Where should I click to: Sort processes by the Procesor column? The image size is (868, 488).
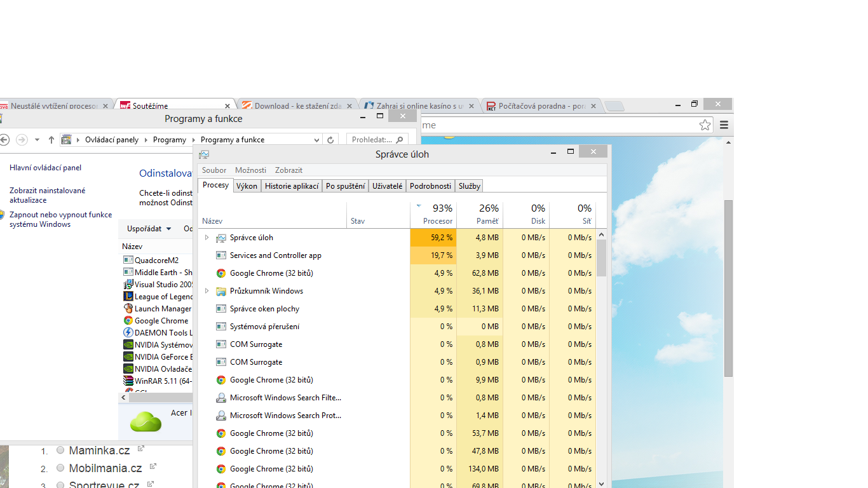point(433,215)
